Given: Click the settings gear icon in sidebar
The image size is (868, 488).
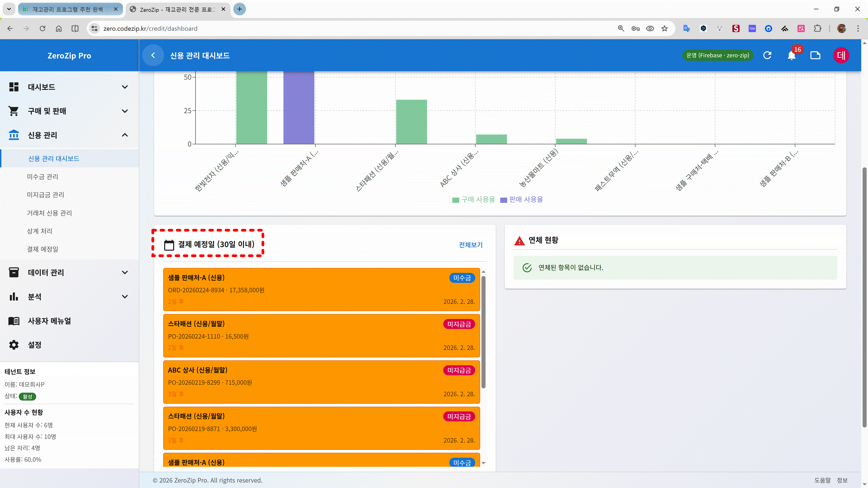Looking at the screenshot, I should 14,345.
